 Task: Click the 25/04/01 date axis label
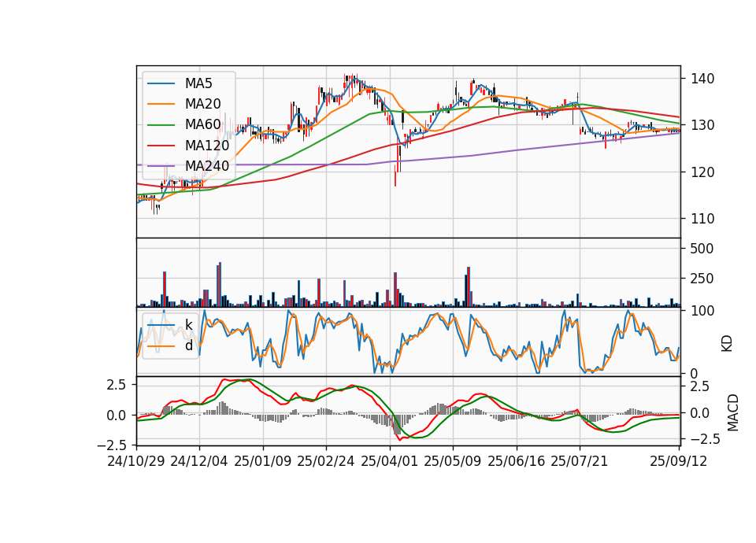coord(389,461)
